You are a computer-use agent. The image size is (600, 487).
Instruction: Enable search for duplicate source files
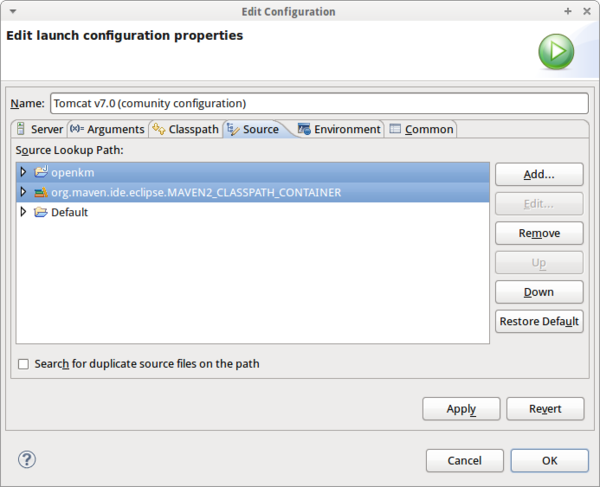tap(23, 364)
